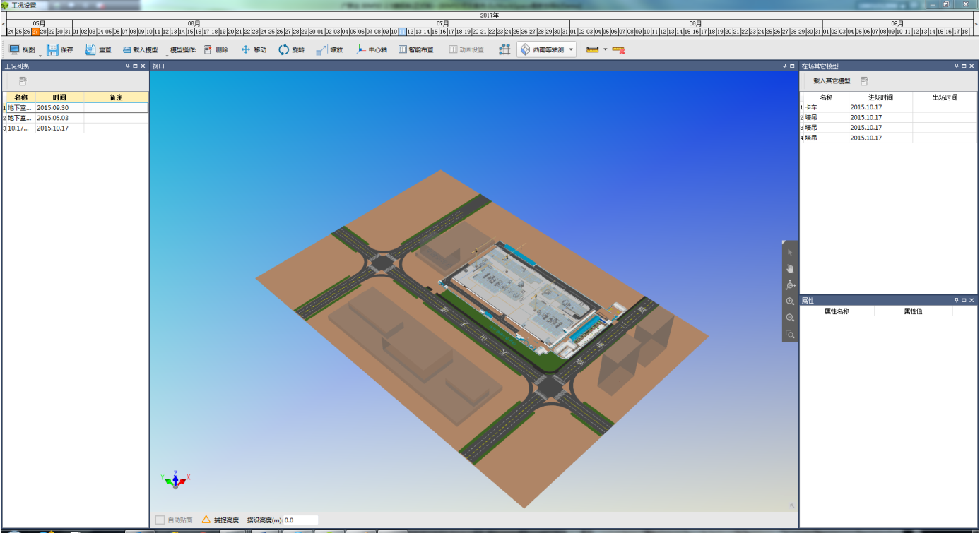Image resolution: width=980 pixels, height=533 pixels.
Task: Select the orbit tool in viewport toolbar
Action: point(790,285)
